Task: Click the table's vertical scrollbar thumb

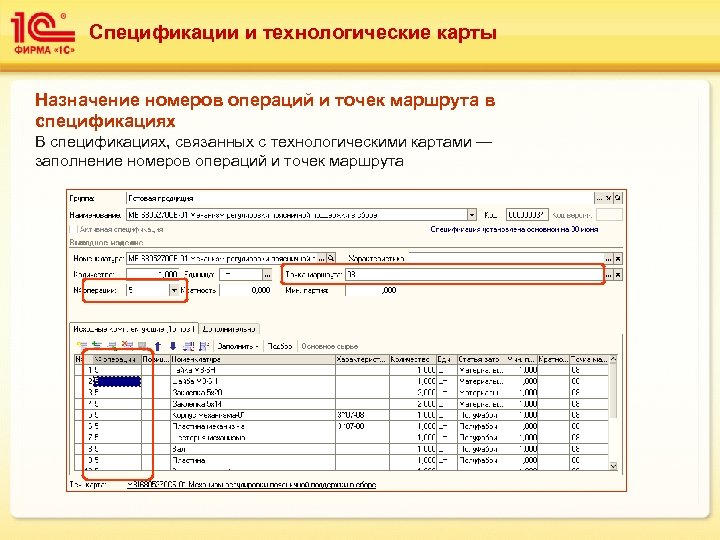Action: 614,391
